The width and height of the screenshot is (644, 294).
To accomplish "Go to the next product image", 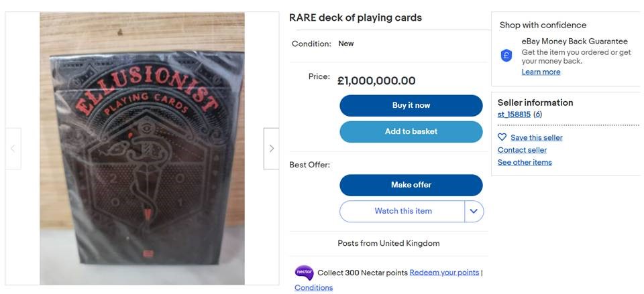I will [x=271, y=148].
